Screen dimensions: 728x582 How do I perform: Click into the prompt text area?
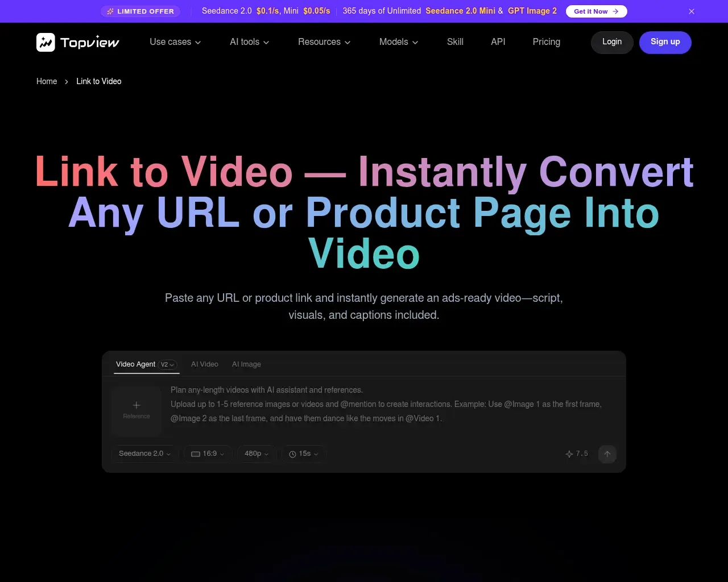tap(392, 404)
